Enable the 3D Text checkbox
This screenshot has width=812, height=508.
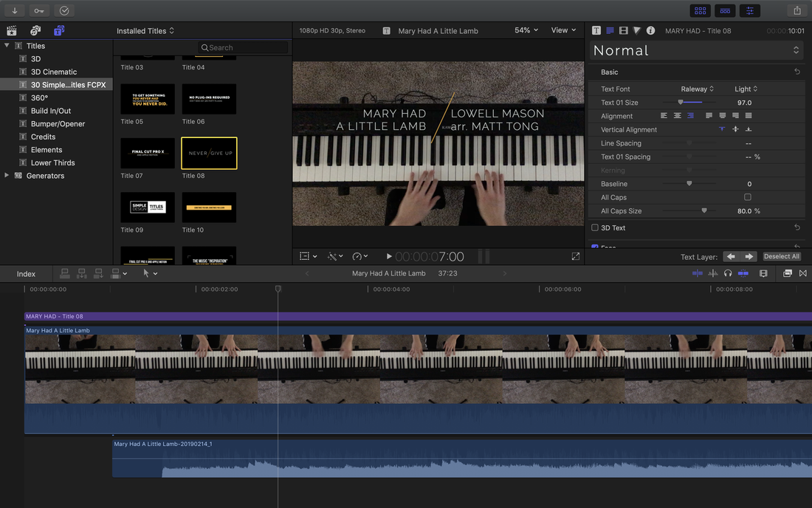click(595, 228)
